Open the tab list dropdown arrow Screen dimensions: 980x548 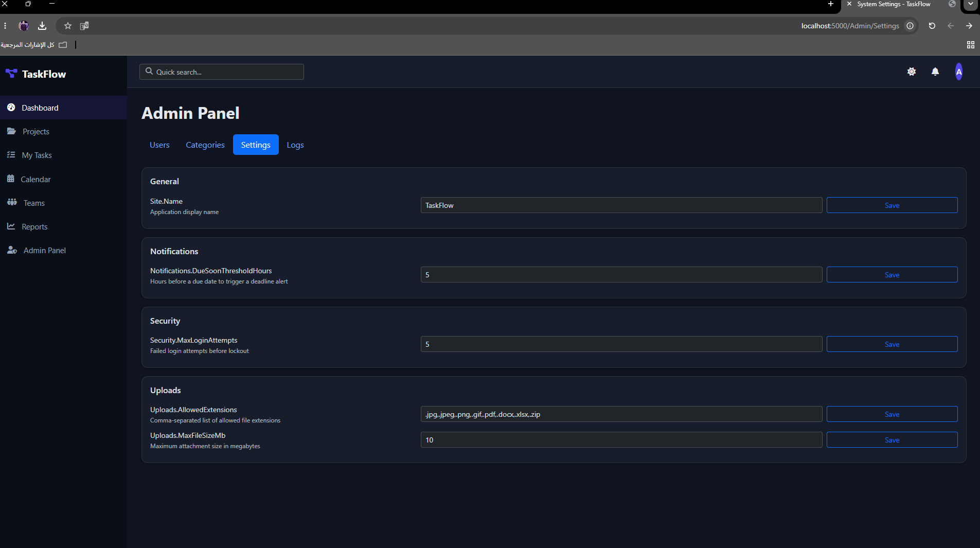pyautogui.click(x=970, y=4)
